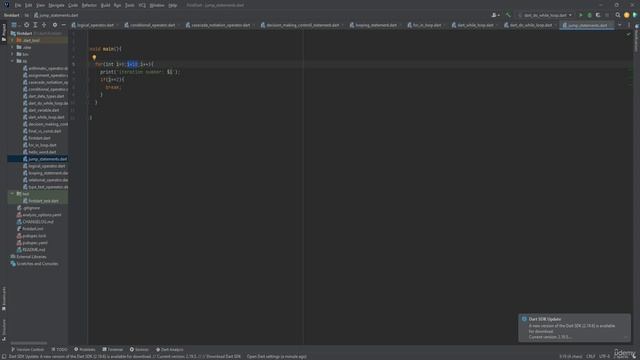The height and width of the screenshot is (360, 640).
Task: Open the Refactor menu
Action: [x=89, y=5]
